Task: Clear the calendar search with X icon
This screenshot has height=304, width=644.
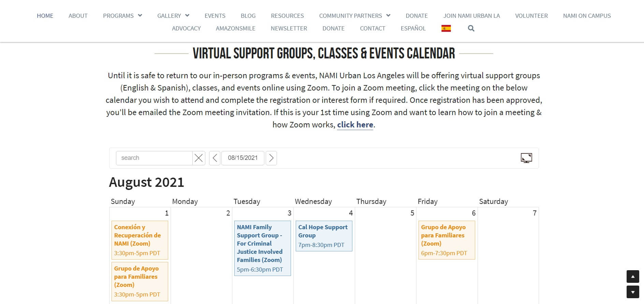Action: point(199,158)
